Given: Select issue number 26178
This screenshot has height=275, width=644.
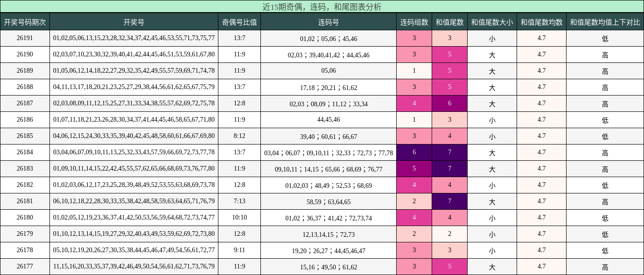Looking at the screenshot, I should (25, 250).
